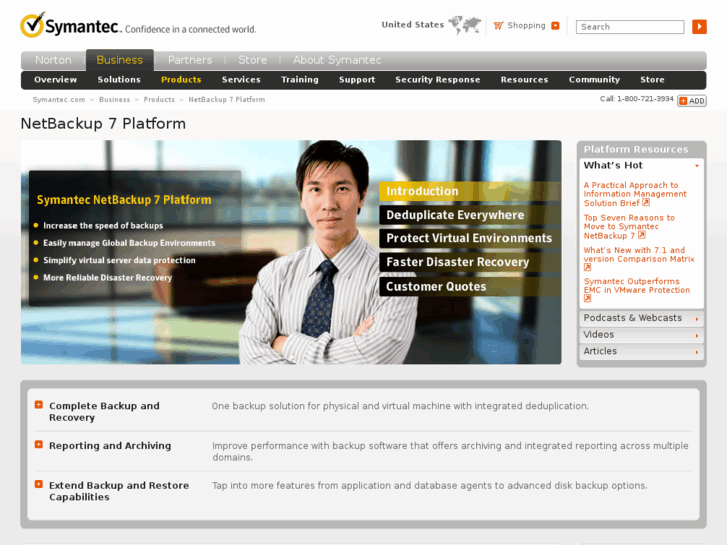Expand the Reporting and Archiving section
This screenshot has height=545, width=727.
pos(39,445)
